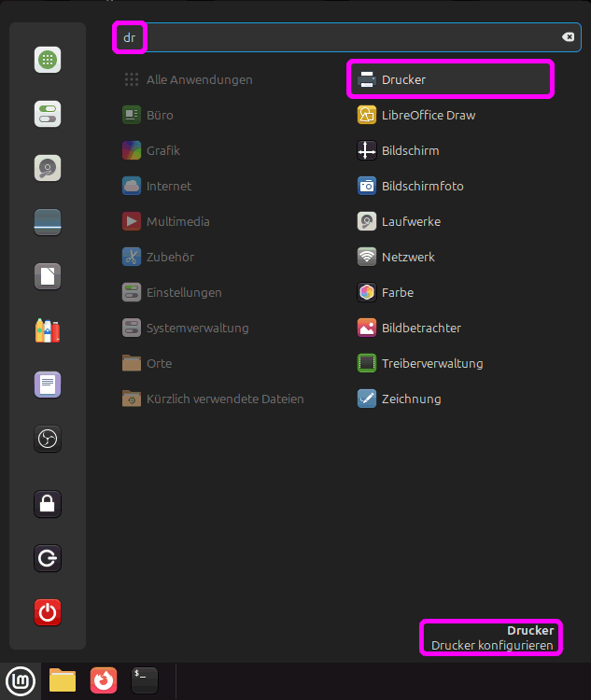Open Firefox from the taskbar

coord(104,680)
